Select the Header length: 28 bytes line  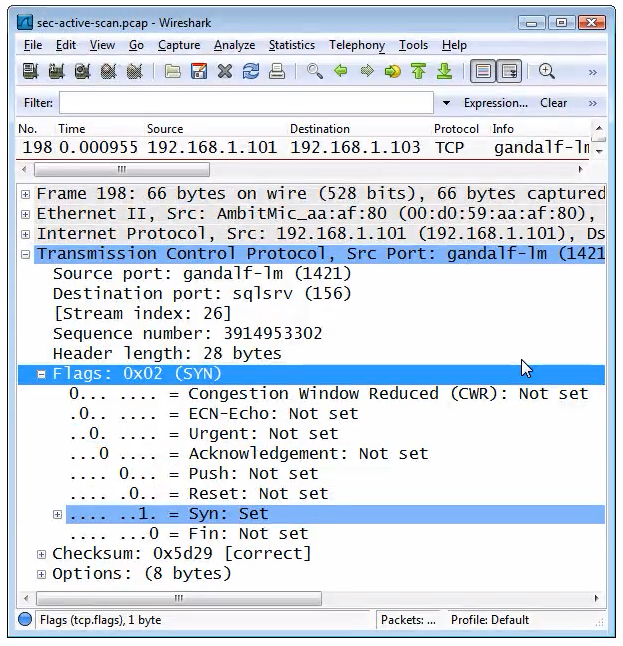tap(167, 354)
